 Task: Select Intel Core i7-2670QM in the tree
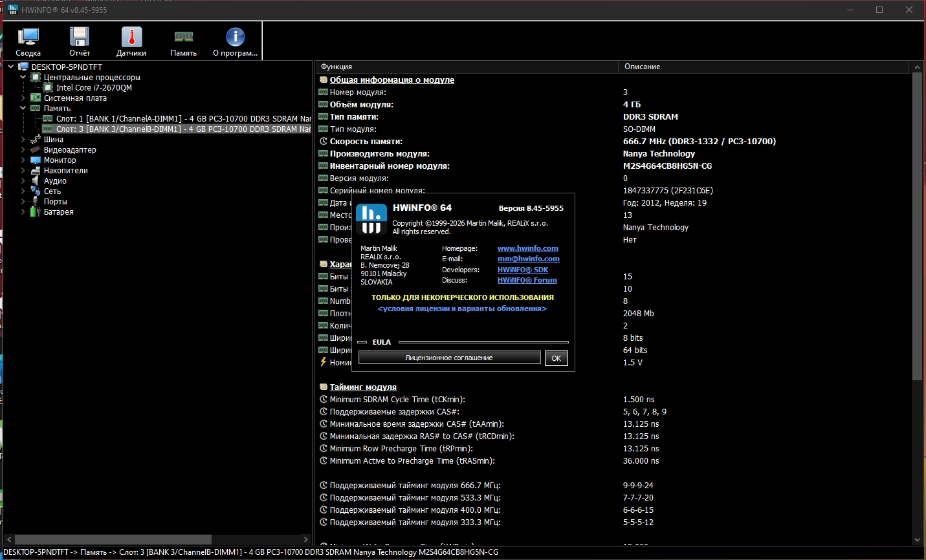pos(94,88)
